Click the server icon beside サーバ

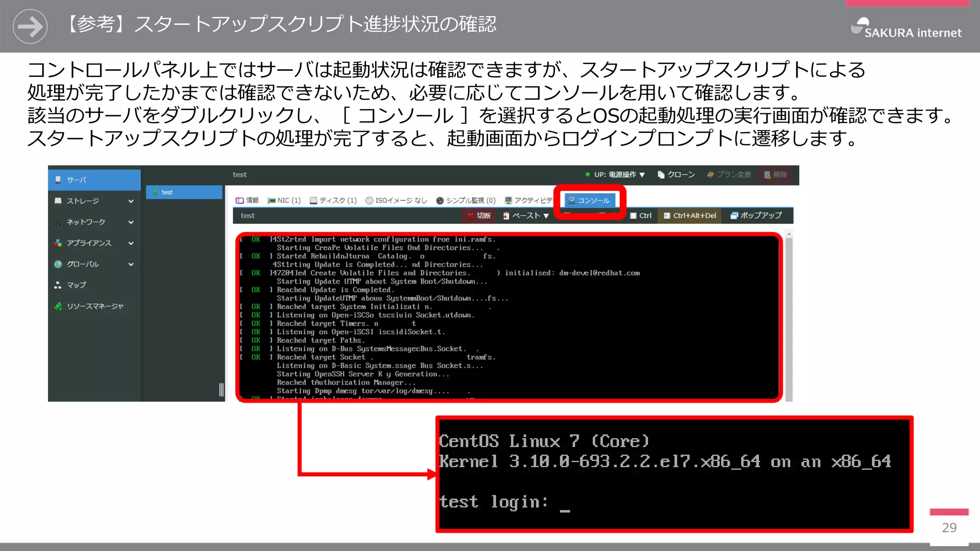tap(58, 180)
